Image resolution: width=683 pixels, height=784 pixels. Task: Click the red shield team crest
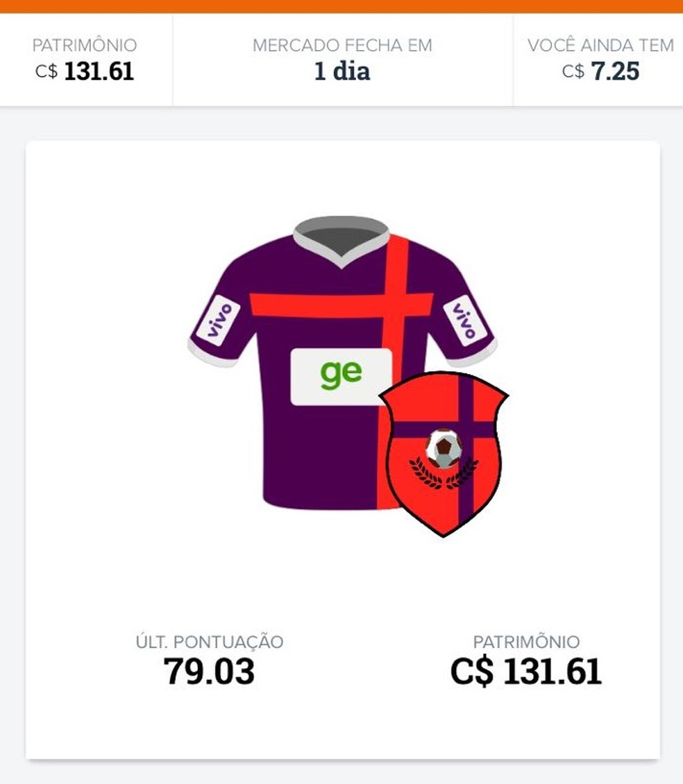coord(444,454)
